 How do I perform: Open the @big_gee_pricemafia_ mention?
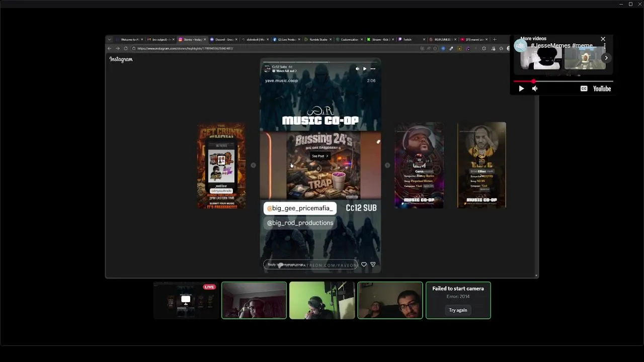[x=300, y=208]
